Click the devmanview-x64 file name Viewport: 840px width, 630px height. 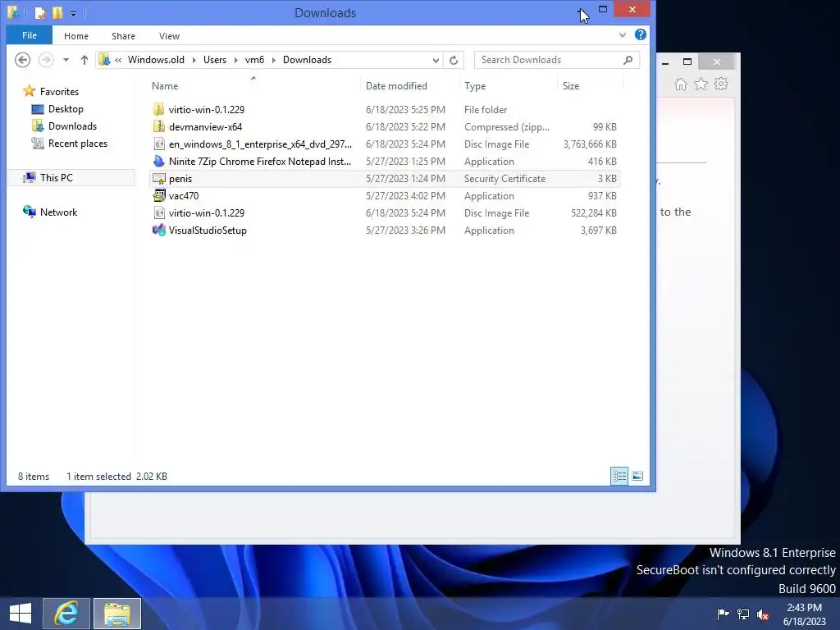(205, 127)
